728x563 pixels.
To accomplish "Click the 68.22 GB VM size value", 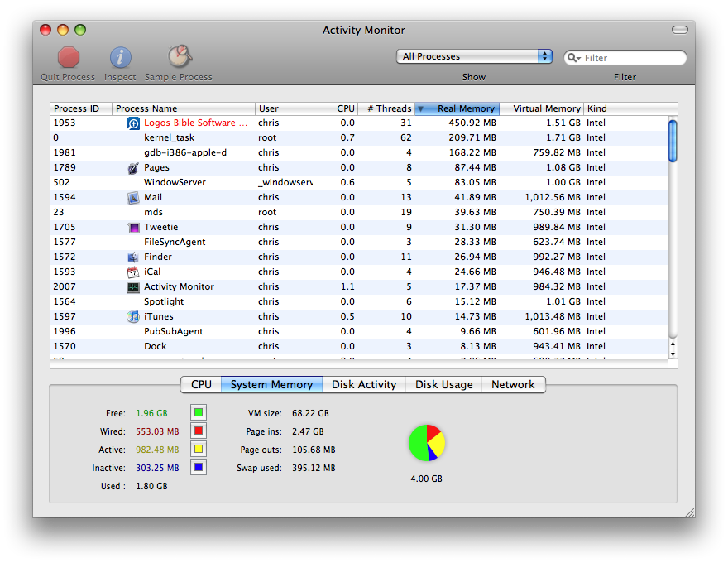I will point(310,413).
